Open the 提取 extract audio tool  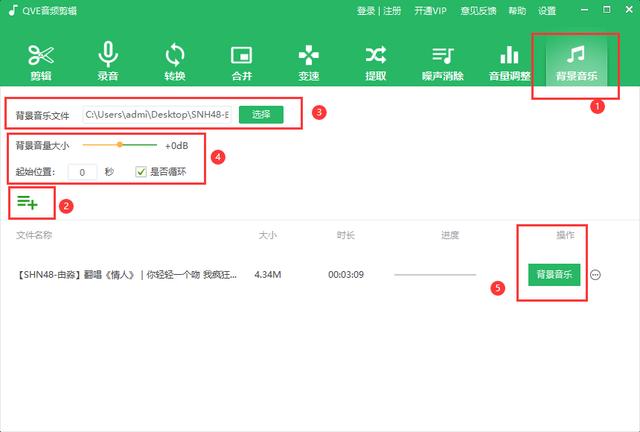coord(376,62)
